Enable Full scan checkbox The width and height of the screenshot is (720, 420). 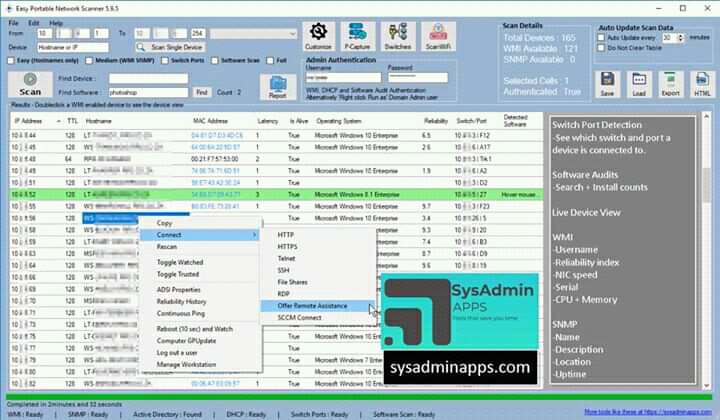[x=270, y=61]
